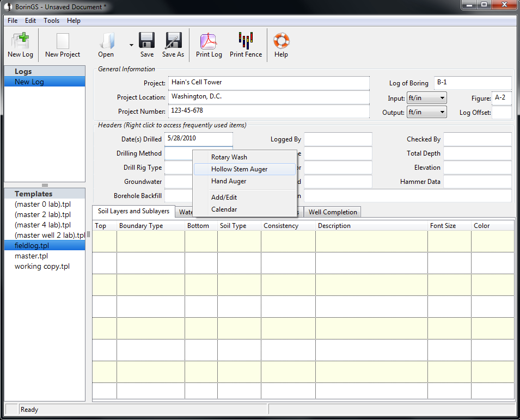Viewport: 520px width, 420px height.
Task: Expand the Open button dropdown arrow
Action: tap(131, 45)
